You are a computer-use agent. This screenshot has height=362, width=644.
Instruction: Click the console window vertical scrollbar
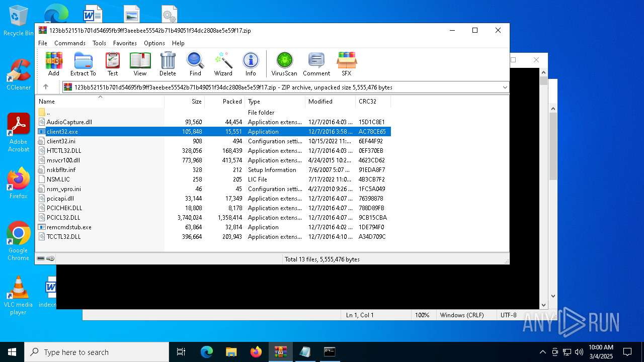click(x=543, y=189)
